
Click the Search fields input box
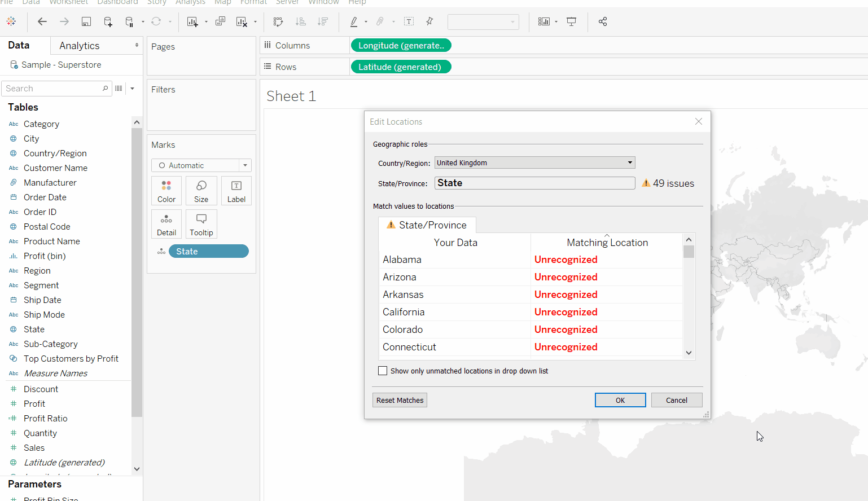point(52,89)
